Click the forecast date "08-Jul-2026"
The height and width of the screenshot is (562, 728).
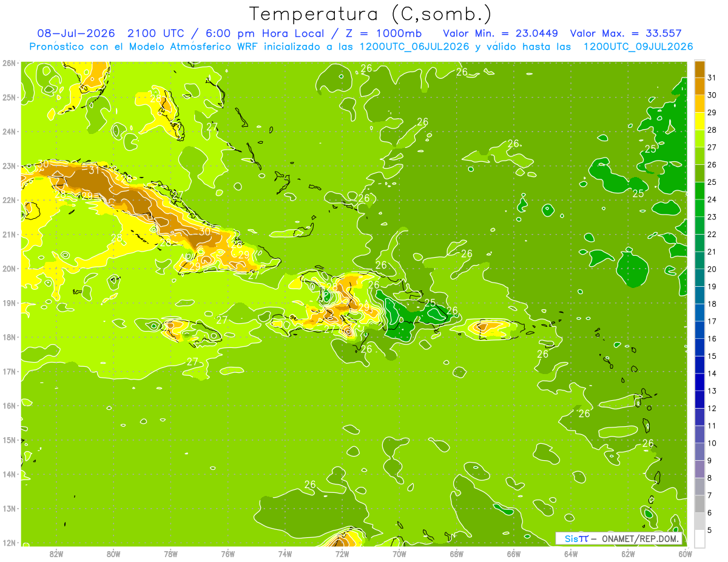point(76,33)
